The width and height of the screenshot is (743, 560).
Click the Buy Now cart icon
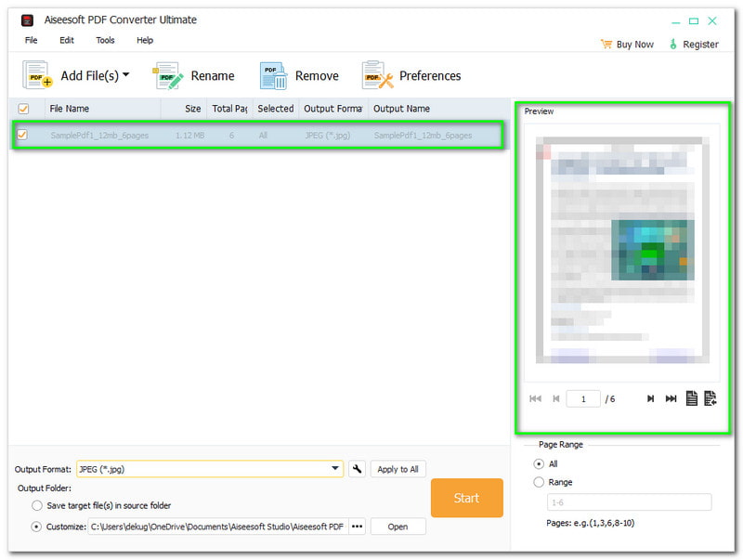tap(606, 44)
